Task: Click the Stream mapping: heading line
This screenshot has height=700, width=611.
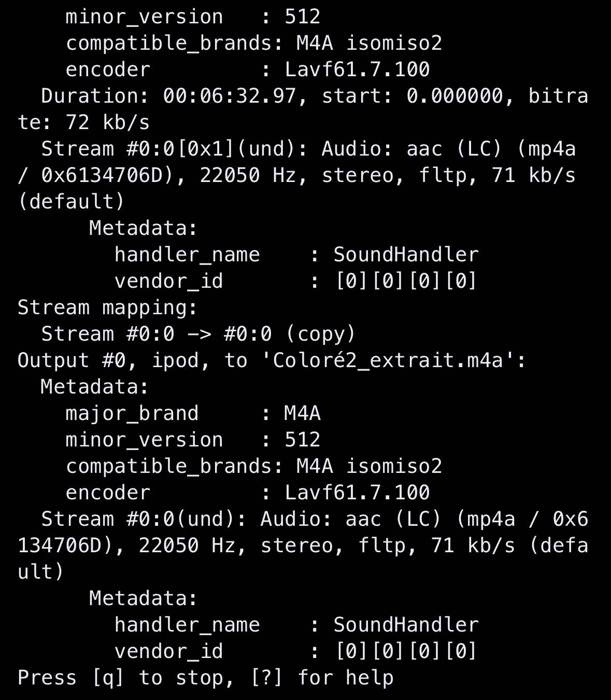Action: 108,308
